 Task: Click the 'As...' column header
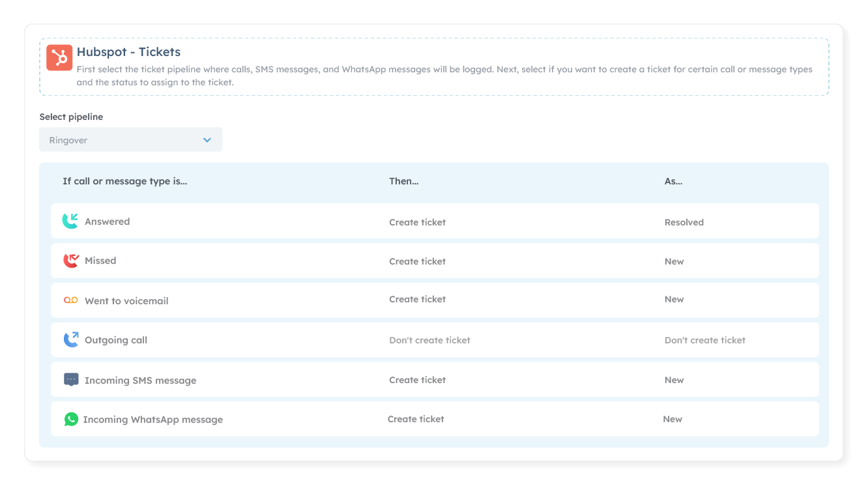pyautogui.click(x=673, y=181)
